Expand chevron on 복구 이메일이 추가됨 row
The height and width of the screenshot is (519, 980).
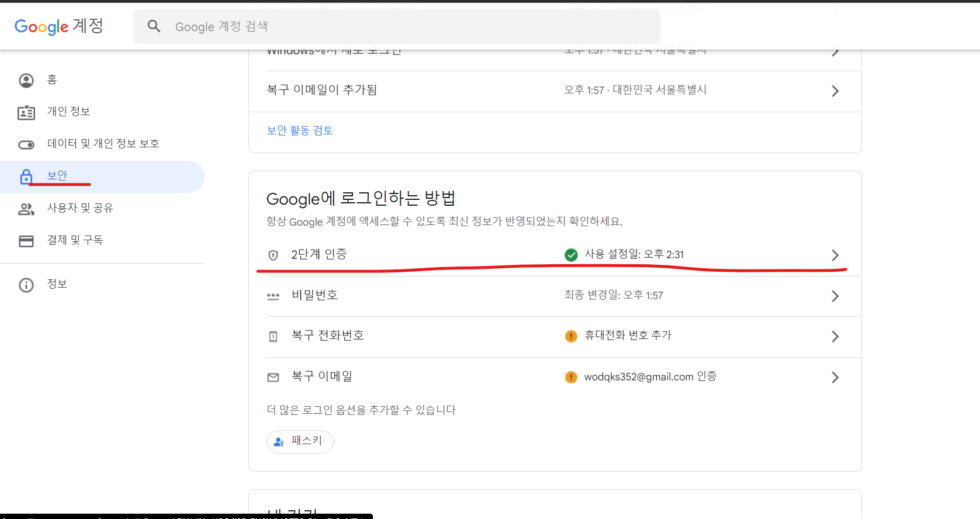(x=835, y=91)
